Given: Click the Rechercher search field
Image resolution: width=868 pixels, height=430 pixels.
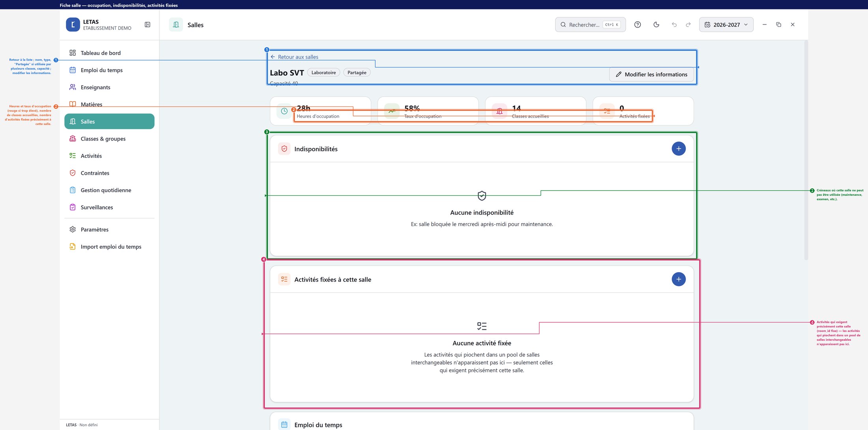Looking at the screenshot, I should [x=590, y=24].
